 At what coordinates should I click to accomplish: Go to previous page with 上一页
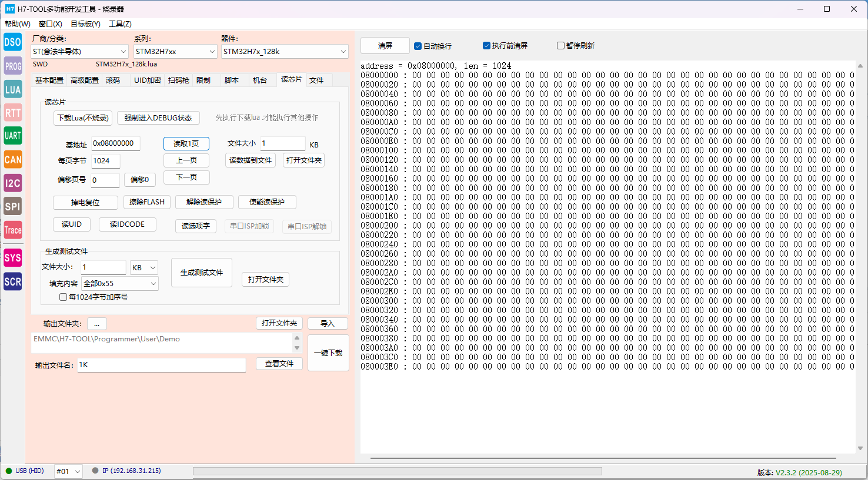(x=186, y=160)
